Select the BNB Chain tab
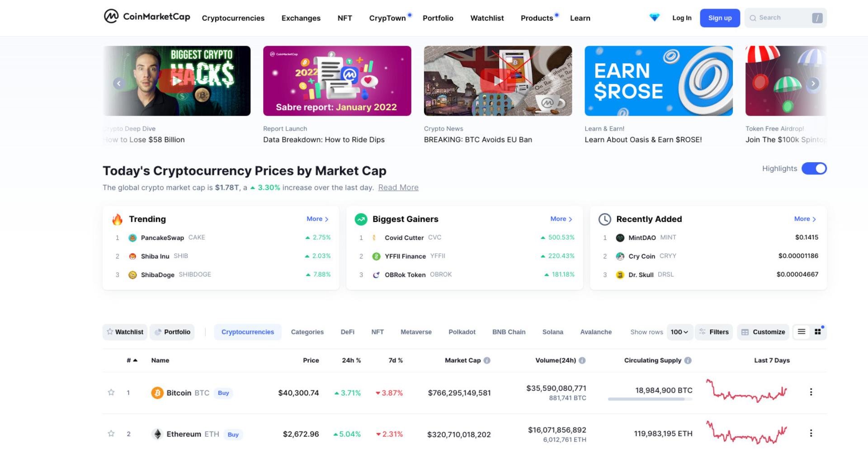The width and height of the screenshot is (868, 451). click(x=509, y=332)
